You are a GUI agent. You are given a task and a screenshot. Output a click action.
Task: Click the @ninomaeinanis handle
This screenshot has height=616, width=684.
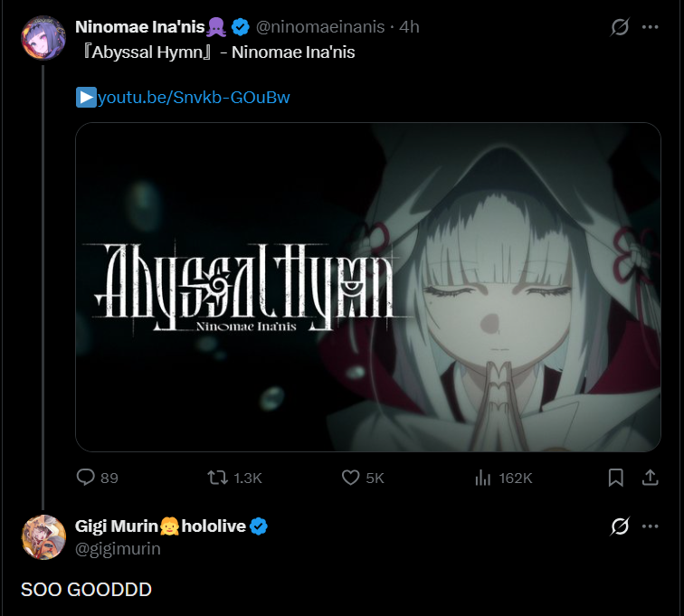point(320,27)
